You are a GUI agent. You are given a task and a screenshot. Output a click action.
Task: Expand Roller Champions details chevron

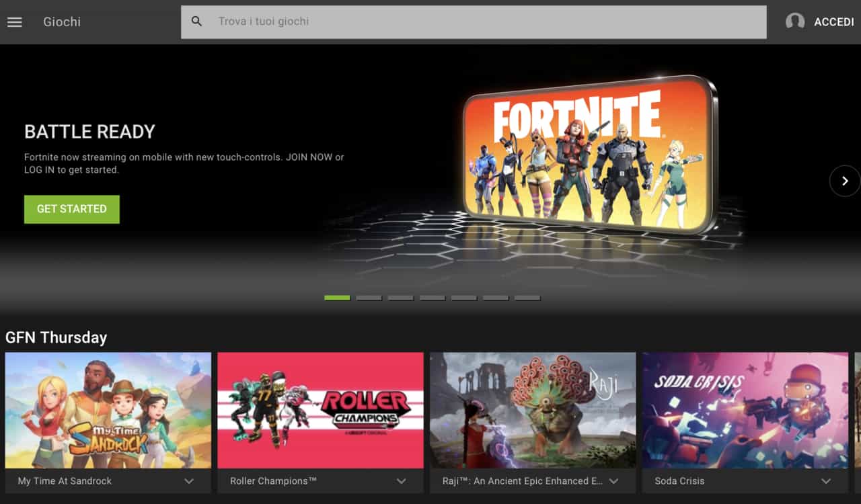(402, 481)
